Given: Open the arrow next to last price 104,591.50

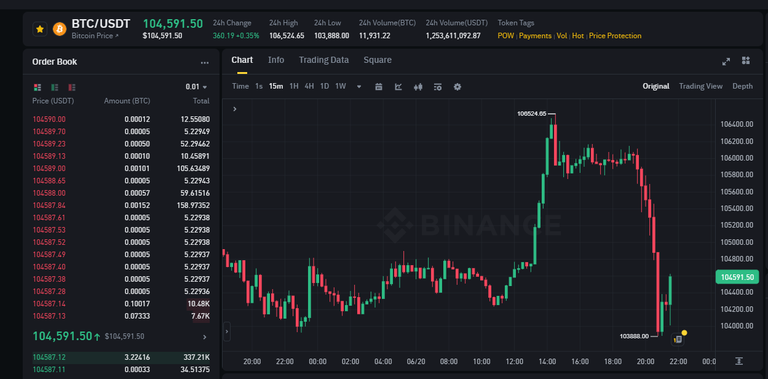Looking at the screenshot, I should 204,337.
